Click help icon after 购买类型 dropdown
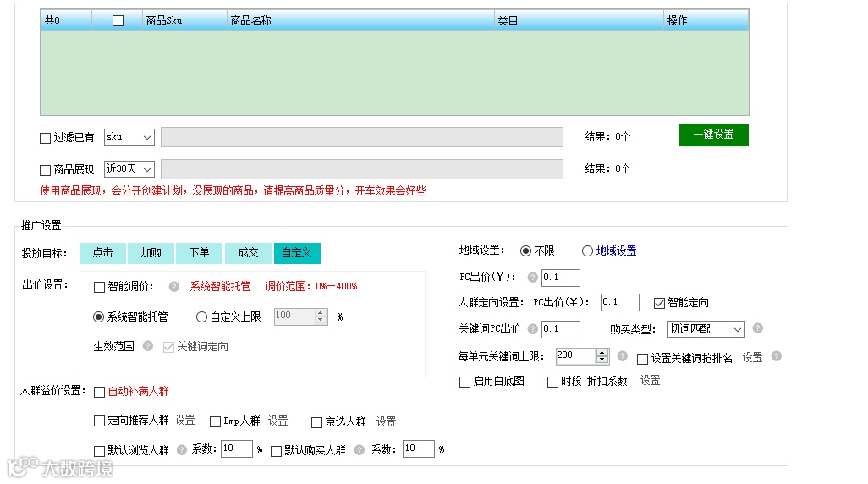 coord(758,327)
